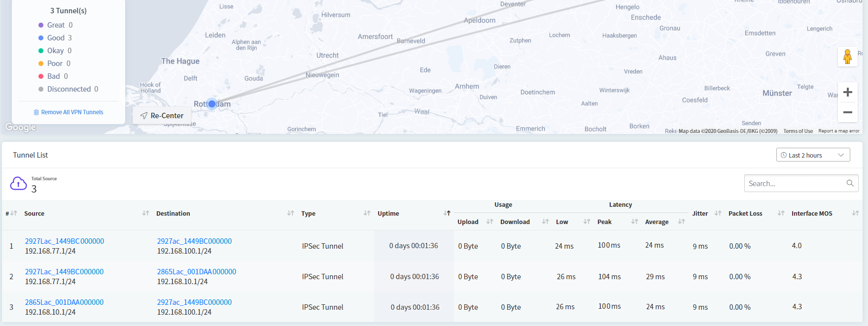
Task: Open destination 2927ac_1449BC000000 in row 3
Action: tap(194, 302)
